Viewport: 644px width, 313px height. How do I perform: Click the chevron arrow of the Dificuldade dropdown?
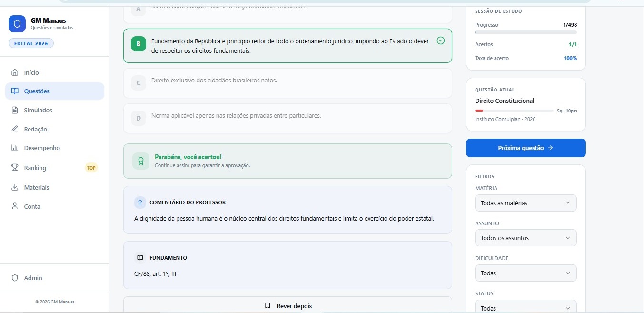click(x=567, y=273)
